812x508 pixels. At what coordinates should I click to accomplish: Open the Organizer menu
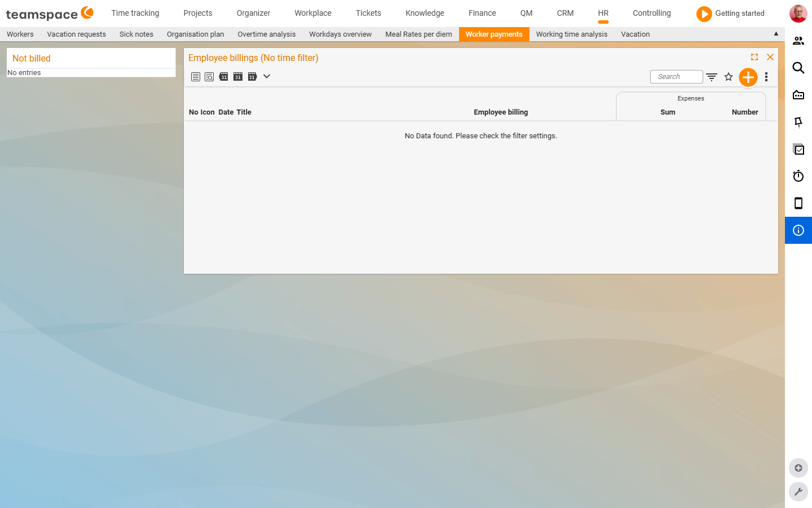point(253,13)
